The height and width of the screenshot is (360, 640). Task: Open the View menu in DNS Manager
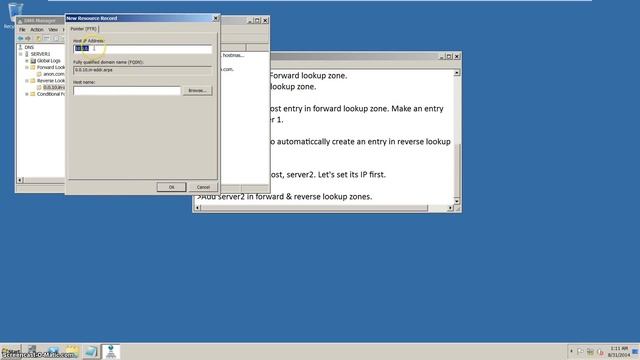click(x=53, y=30)
